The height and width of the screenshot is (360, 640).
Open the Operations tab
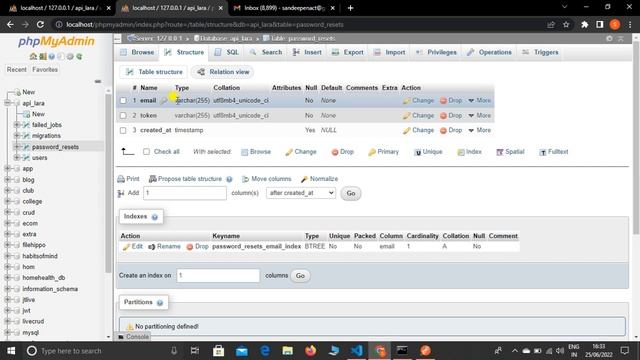489,52
